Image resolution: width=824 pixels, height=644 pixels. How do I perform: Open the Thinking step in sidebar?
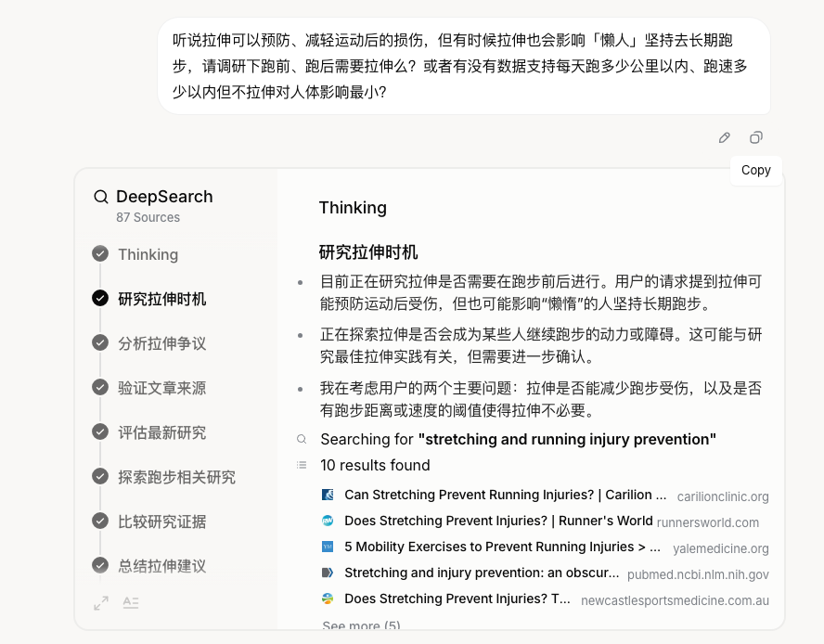click(148, 254)
